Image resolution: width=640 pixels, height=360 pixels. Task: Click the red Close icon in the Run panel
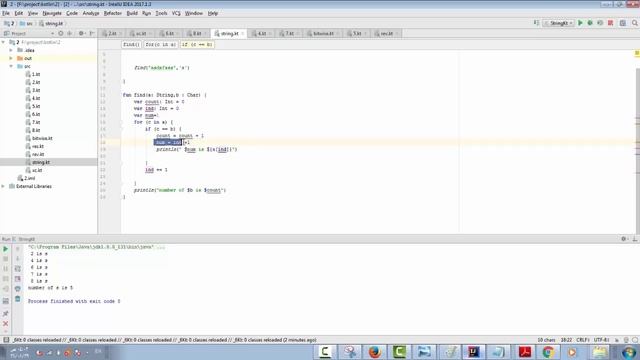[x=6, y=323]
